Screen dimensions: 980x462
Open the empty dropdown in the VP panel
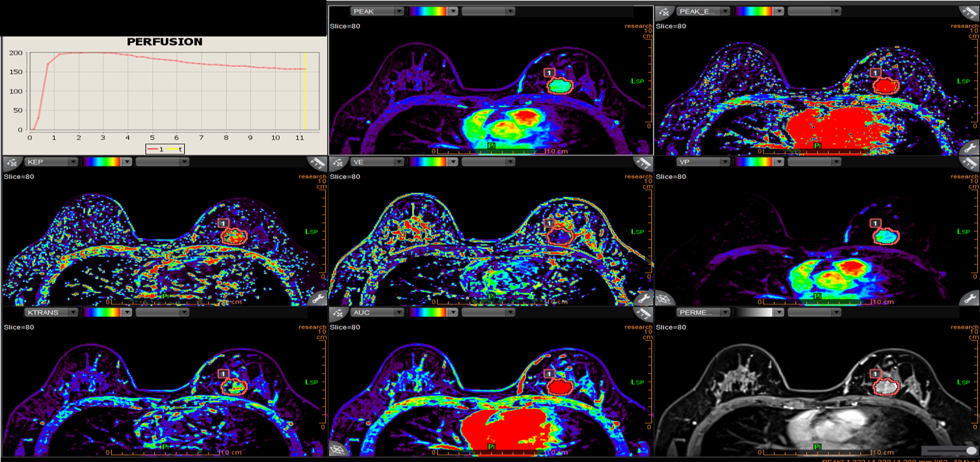click(x=814, y=162)
